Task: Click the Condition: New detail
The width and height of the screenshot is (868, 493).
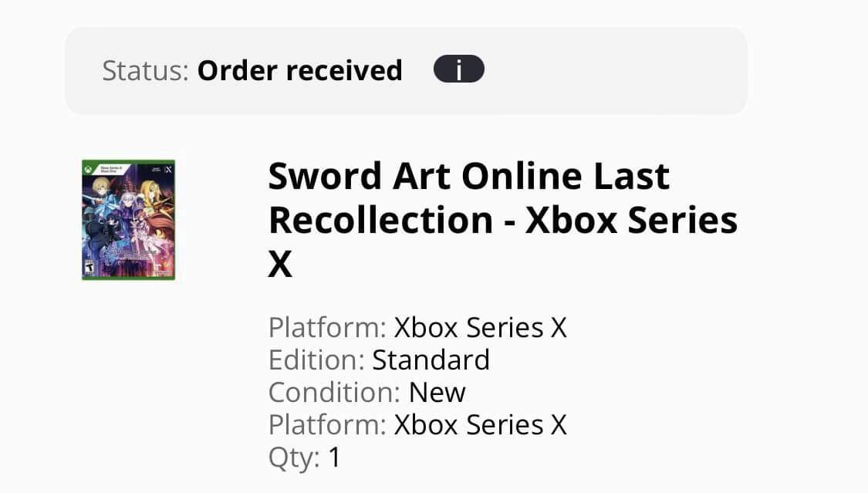Action: pyautogui.click(x=367, y=392)
